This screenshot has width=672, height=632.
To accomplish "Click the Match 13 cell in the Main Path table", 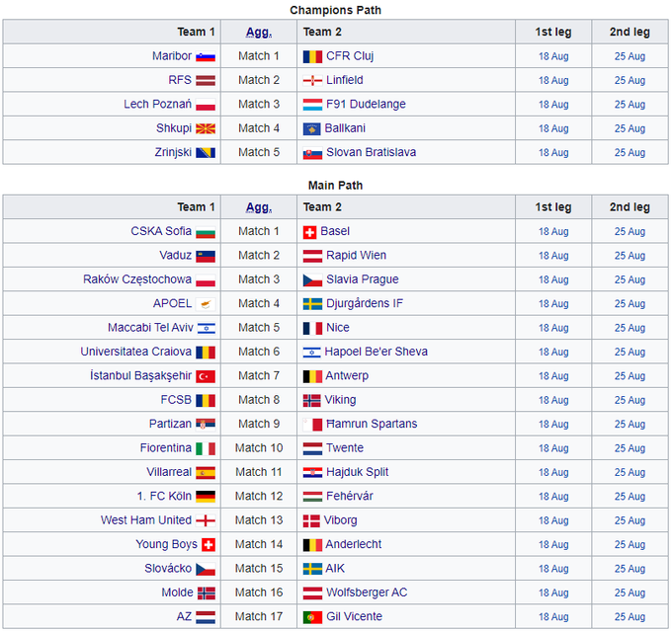I will point(259,520).
